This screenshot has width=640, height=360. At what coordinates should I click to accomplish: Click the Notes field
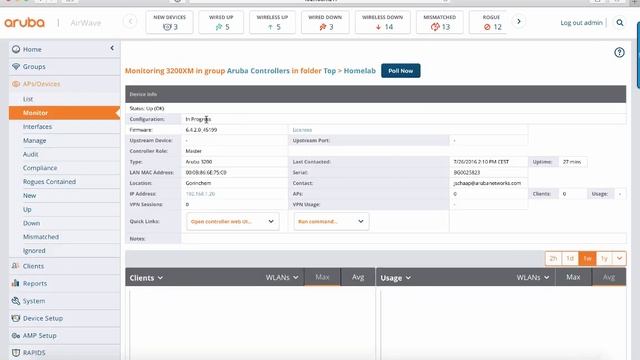403,238
